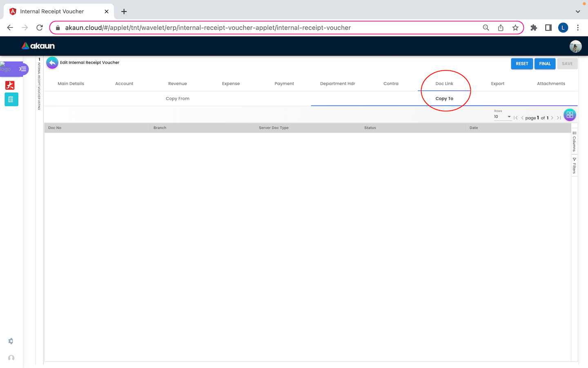
Task: View site security lock info
Action: coord(58,28)
